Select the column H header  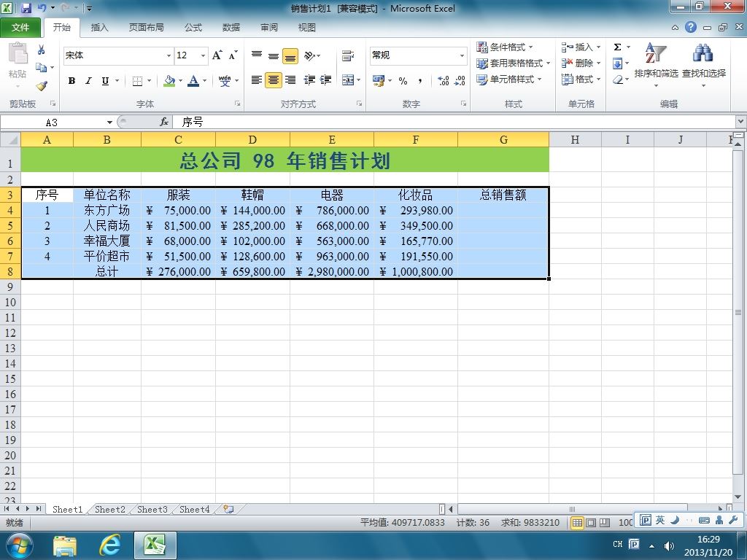pos(575,139)
